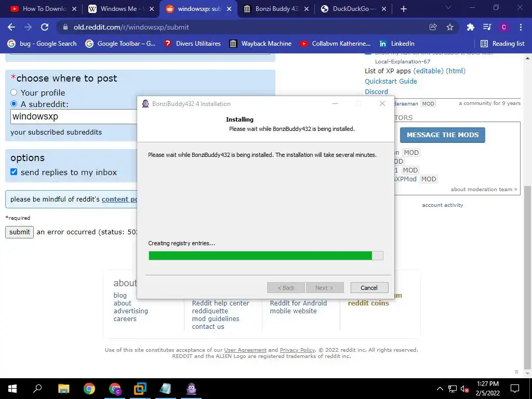The height and width of the screenshot is (399, 532).
Task: Close the DuckDuckGo tab
Action: pos(384,9)
